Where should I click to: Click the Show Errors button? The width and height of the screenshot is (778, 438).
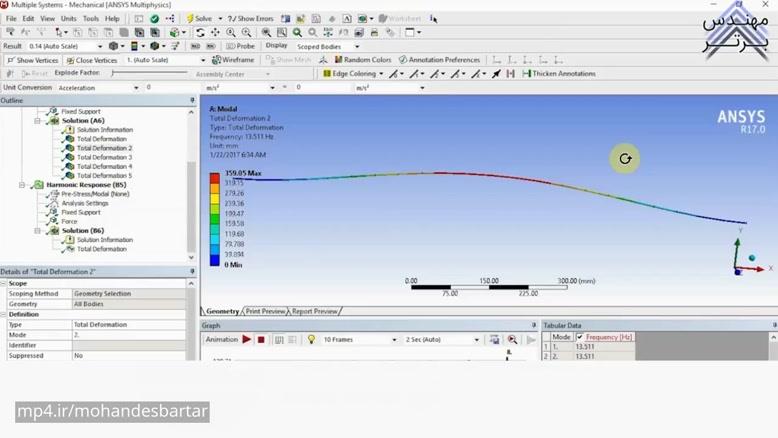coord(251,18)
